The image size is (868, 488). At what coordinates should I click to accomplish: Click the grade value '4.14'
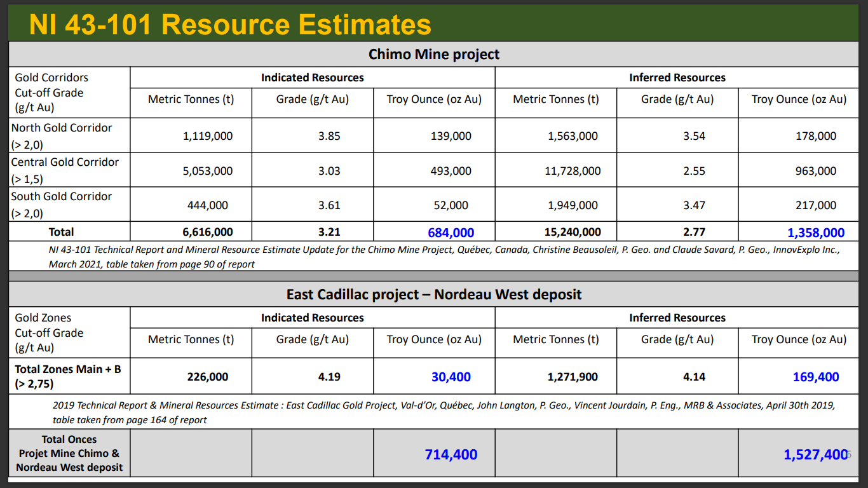tap(694, 377)
